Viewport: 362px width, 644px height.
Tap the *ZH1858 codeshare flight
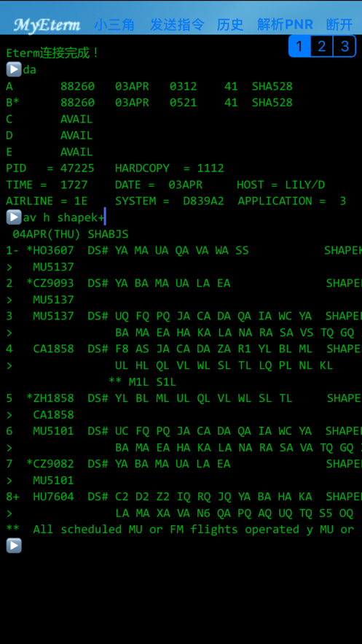pos(50,398)
